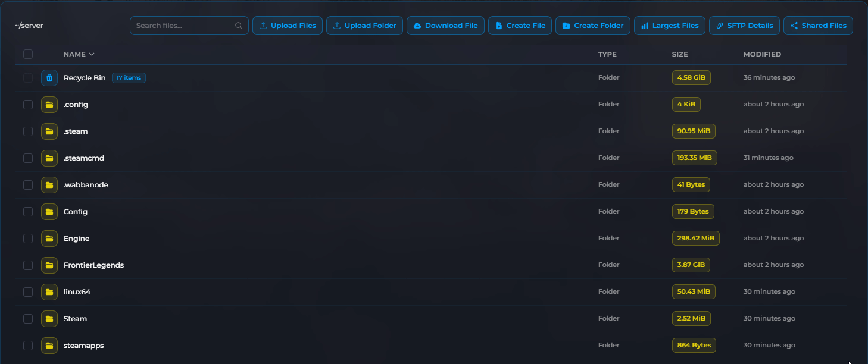Click the 41 Bytes size badge
Viewport: 868px width, 364px height.
691,185
